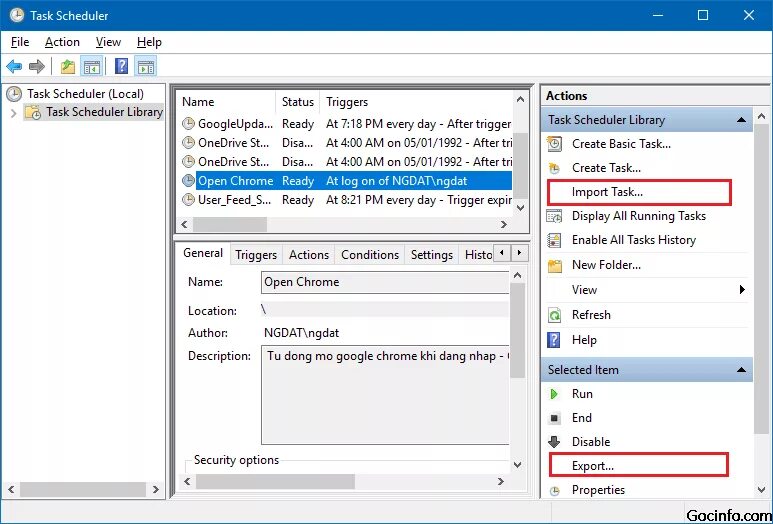Select the User_Feed_S... task row
This screenshot has width=773, height=524.
coord(345,200)
